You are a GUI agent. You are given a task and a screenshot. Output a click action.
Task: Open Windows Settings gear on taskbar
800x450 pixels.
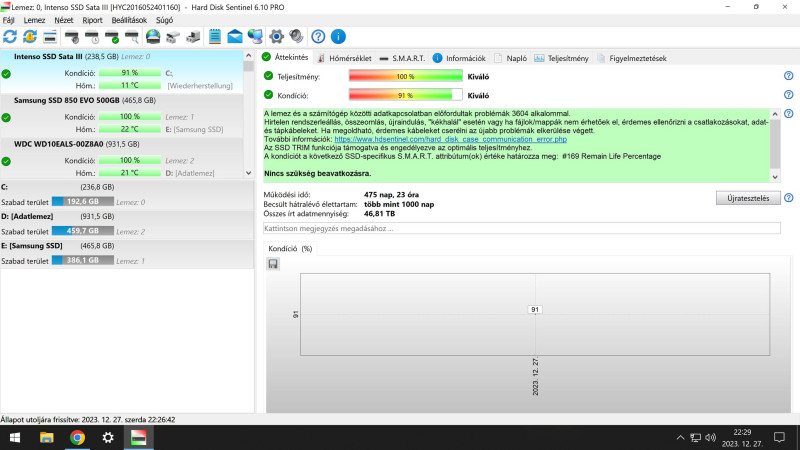108,438
